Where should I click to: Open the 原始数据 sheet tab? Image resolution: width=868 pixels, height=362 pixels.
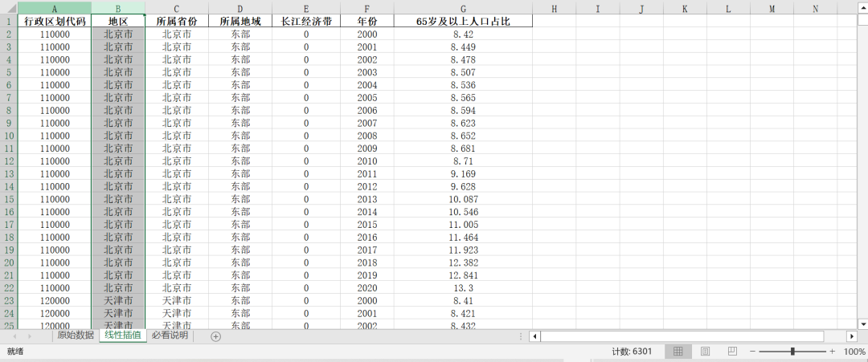pos(76,336)
